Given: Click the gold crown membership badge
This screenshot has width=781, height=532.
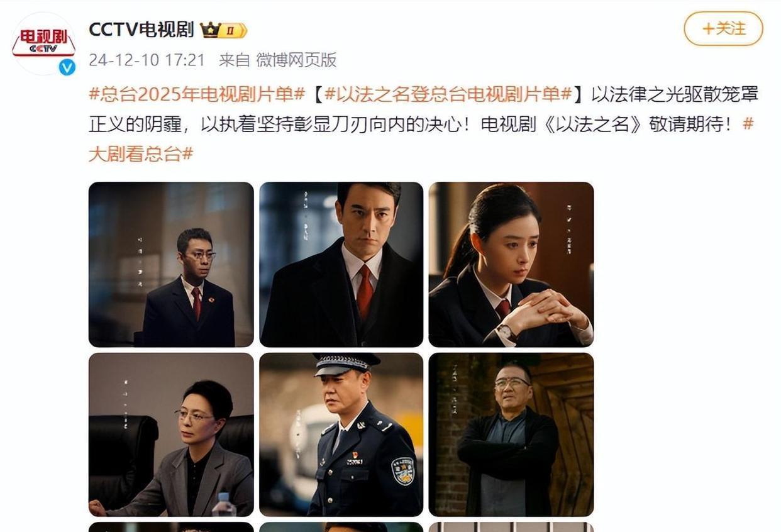Looking at the screenshot, I should click(x=223, y=30).
